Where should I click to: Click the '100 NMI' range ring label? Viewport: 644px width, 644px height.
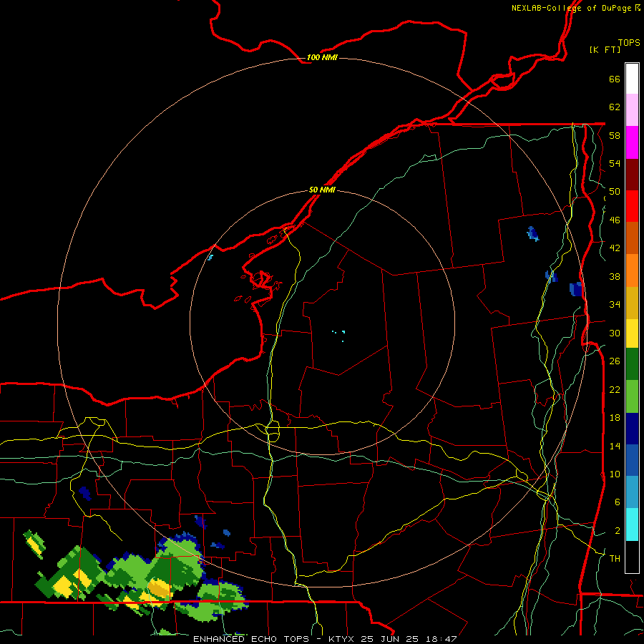(x=322, y=57)
